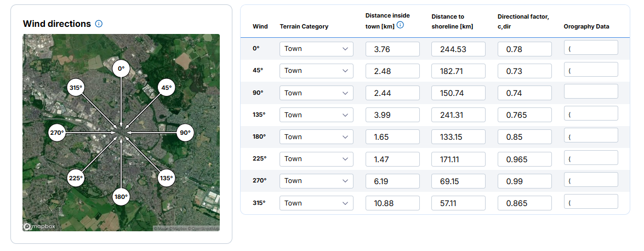
Task: Click empty Orography Data field in 90° row
Action: point(591,91)
